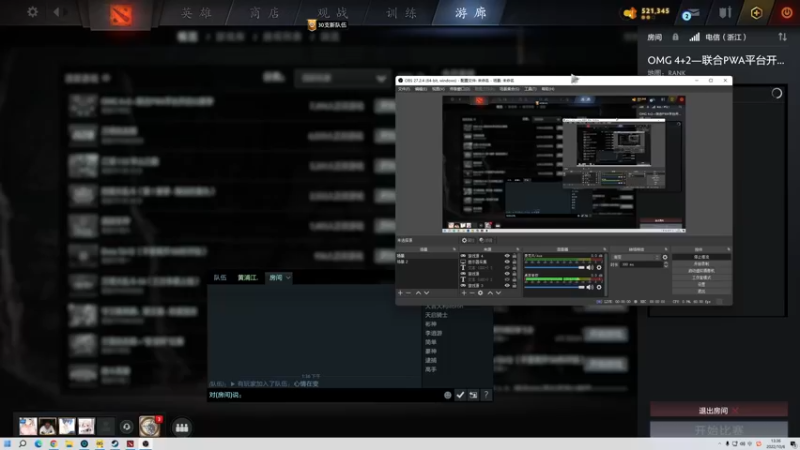This screenshot has width=800, height=450.
Task: Open the 观战 watch tab
Action: point(333,13)
